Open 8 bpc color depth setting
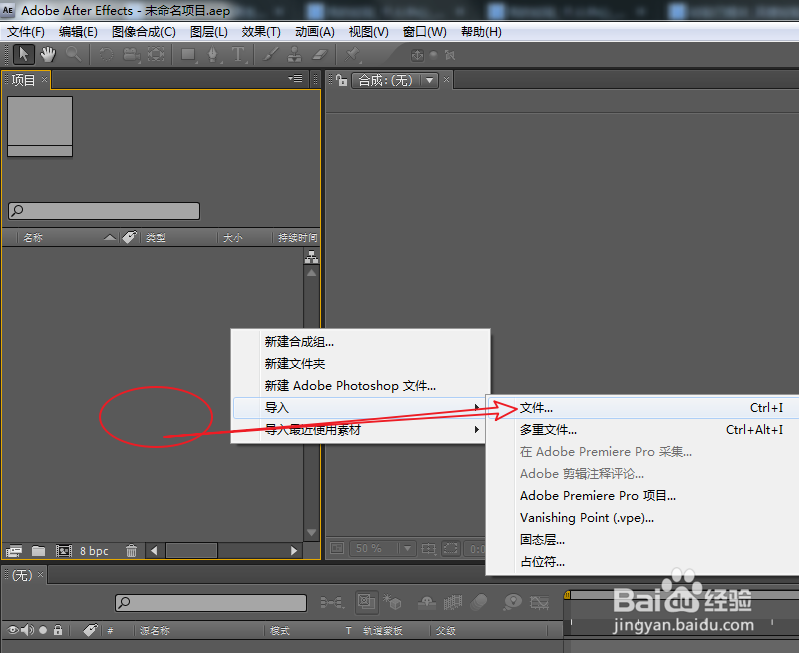 coord(94,551)
